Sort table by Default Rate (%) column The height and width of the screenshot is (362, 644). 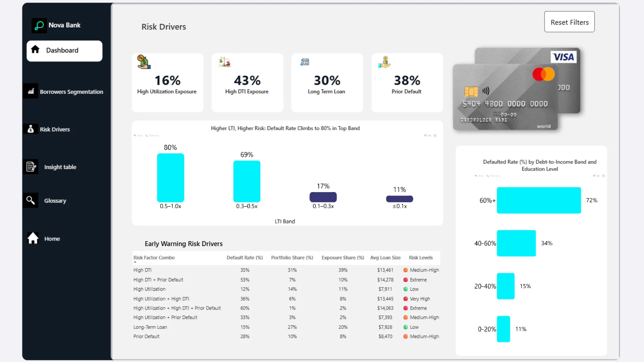pyautogui.click(x=245, y=257)
